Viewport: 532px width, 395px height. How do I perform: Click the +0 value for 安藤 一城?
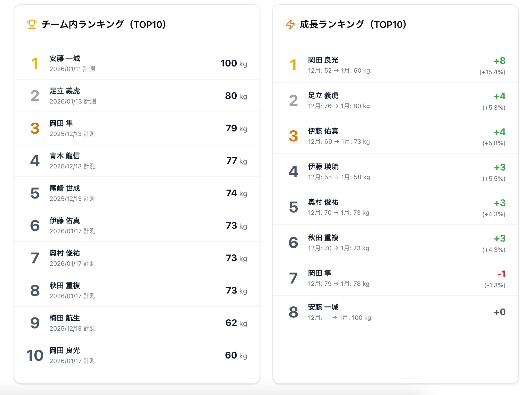[500, 312]
